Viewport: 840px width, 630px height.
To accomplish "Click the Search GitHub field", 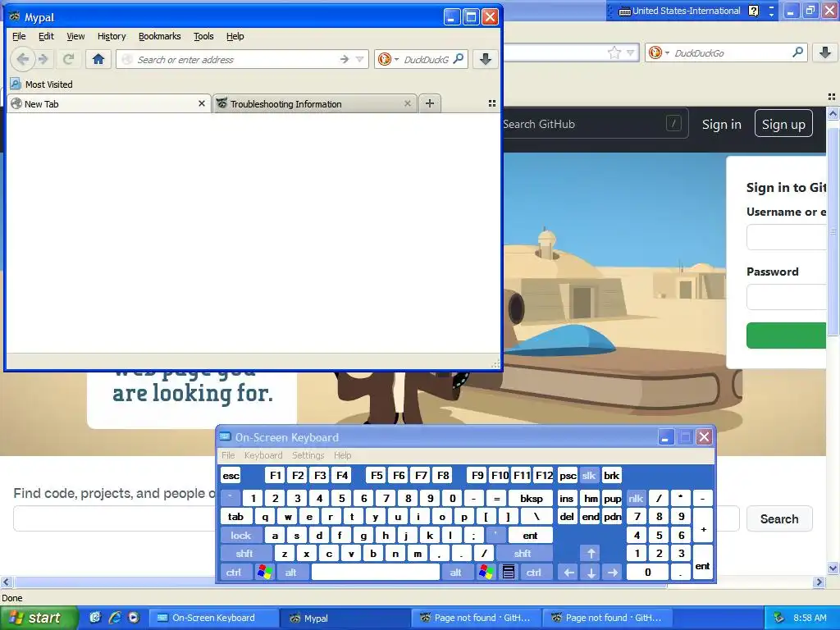I will (x=595, y=124).
